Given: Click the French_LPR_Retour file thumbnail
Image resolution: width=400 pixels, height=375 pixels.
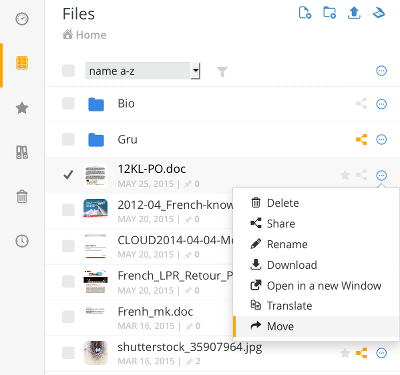Looking at the screenshot, I should [95, 282].
